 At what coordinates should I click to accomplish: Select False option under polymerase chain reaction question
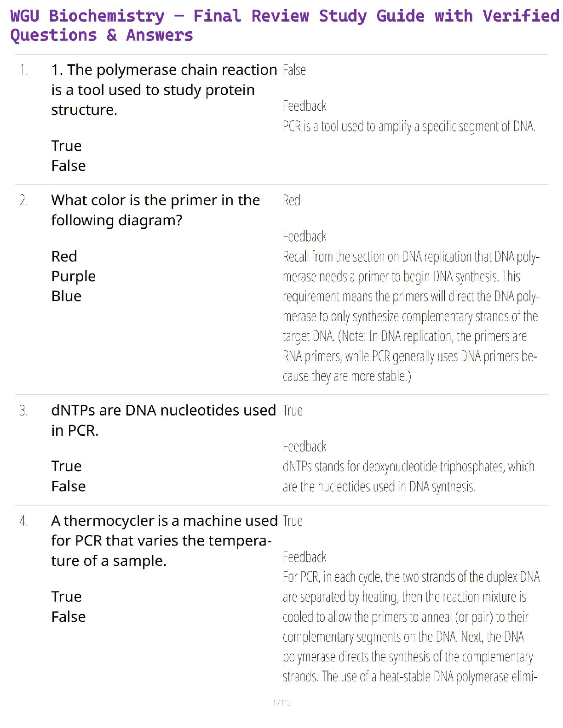tap(68, 165)
